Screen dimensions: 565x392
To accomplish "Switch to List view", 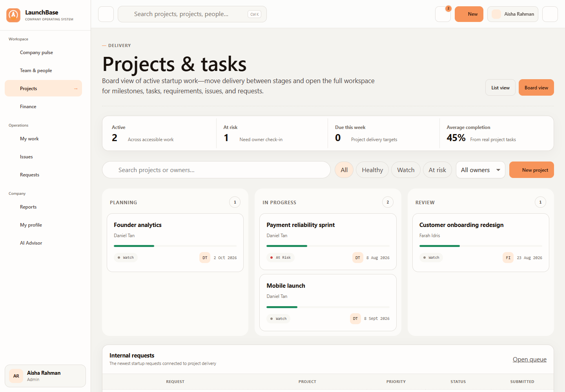I will coord(500,87).
